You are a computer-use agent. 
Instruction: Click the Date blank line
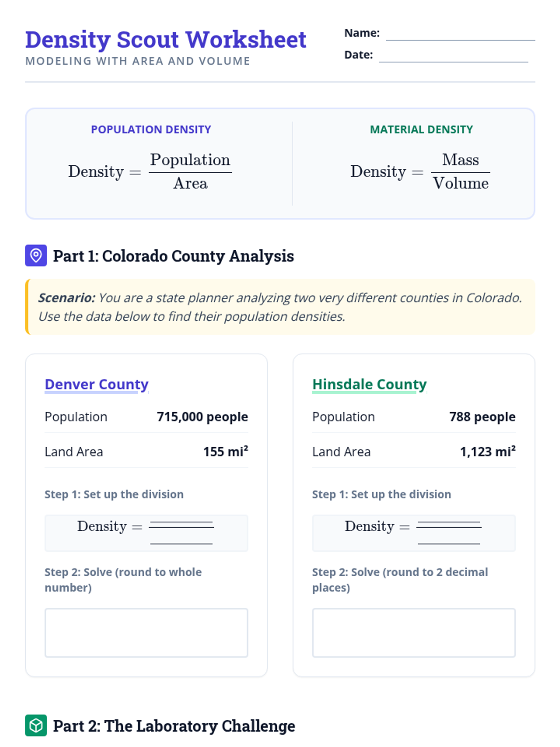(x=453, y=57)
